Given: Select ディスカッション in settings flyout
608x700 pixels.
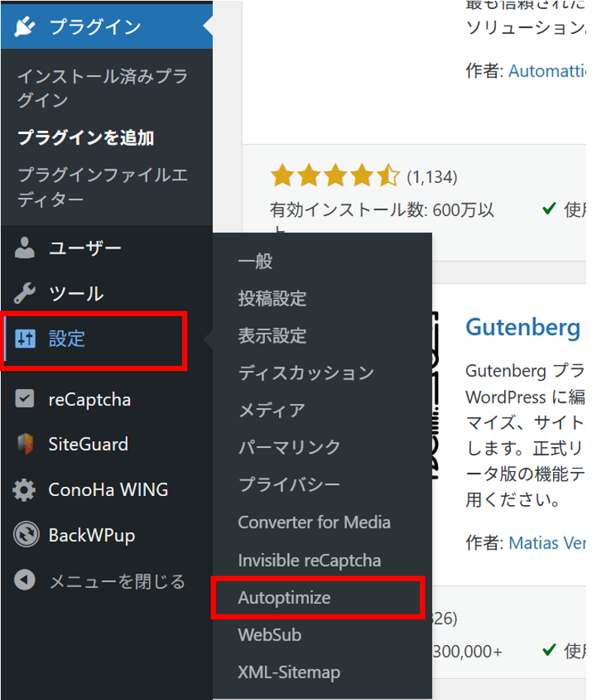Looking at the screenshot, I should tap(306, 373).
